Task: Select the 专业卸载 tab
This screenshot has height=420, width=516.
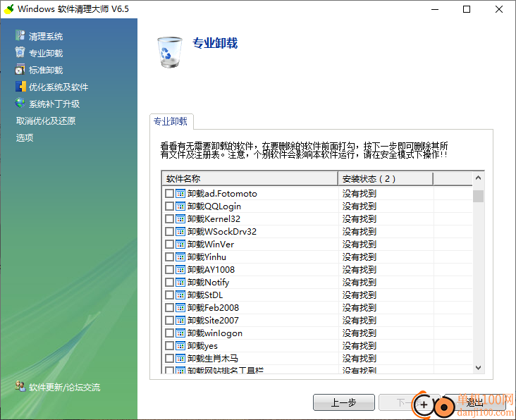Action: [171, 121]
